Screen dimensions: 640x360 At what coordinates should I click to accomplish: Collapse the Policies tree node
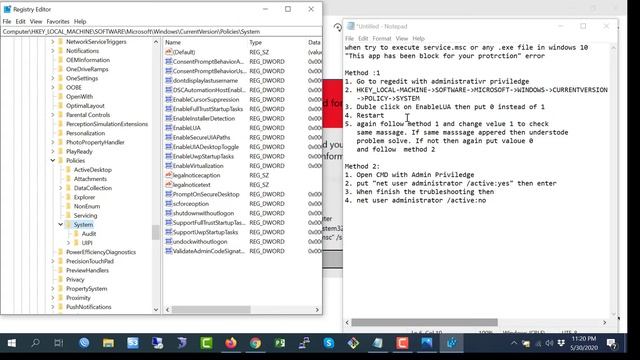click(x=53, y=160)
